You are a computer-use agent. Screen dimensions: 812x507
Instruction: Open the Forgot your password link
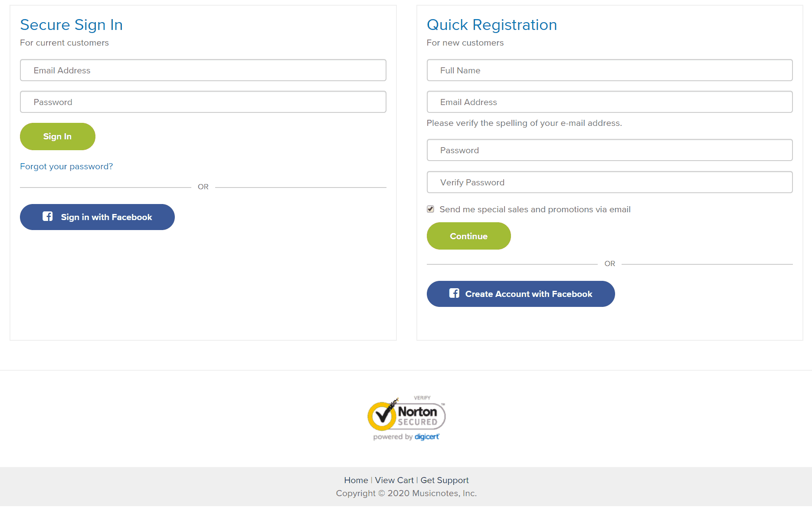[66, 166]
